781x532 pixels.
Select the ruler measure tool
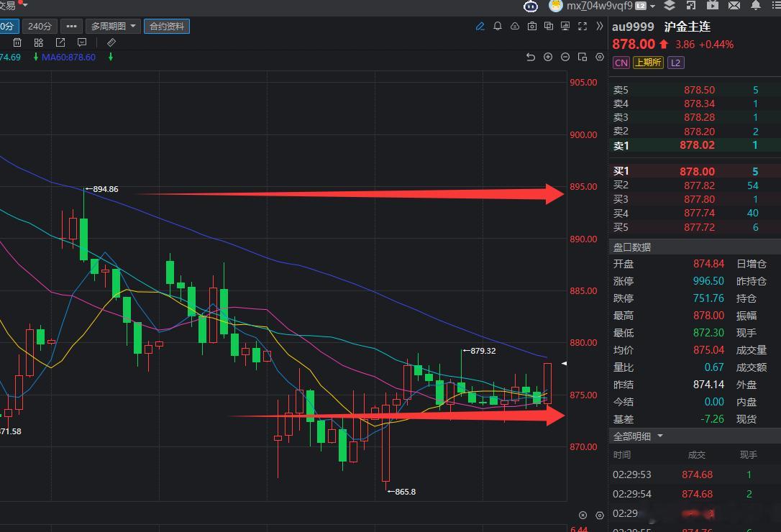click(111, 42)
